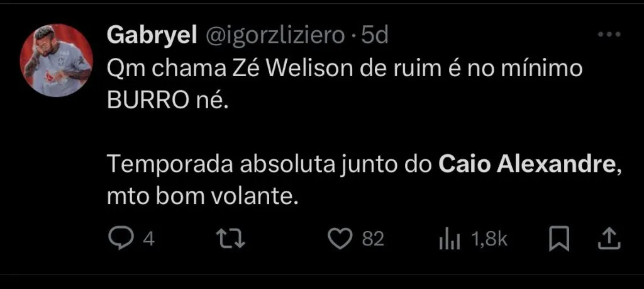Click the like count 82

373,239
